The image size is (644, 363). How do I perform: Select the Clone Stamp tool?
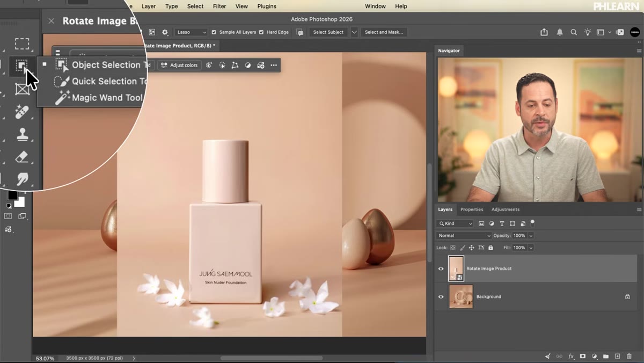point(22,134)
